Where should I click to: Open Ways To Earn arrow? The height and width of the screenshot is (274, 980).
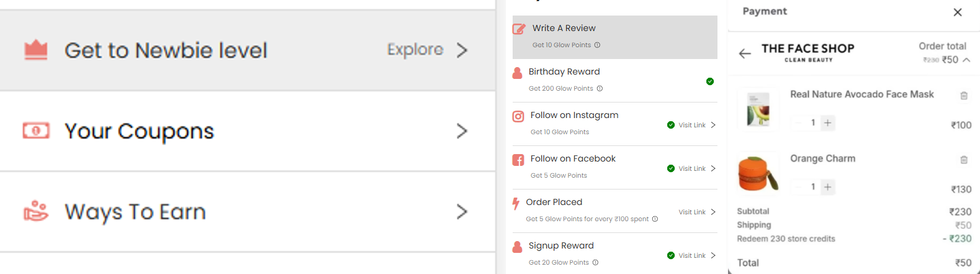pos(462,212)
